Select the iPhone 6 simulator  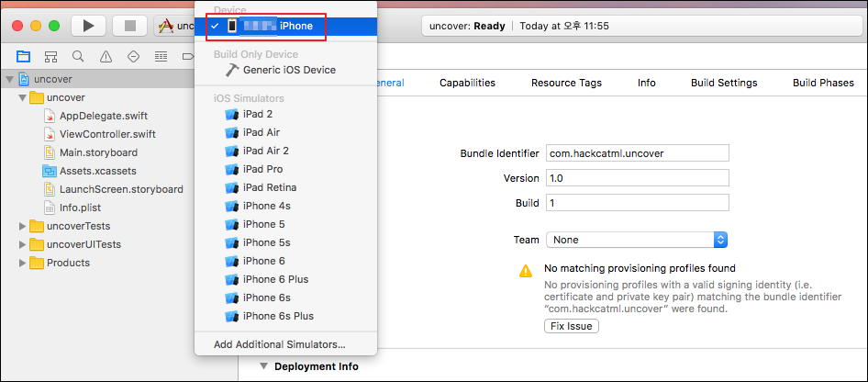285,261
